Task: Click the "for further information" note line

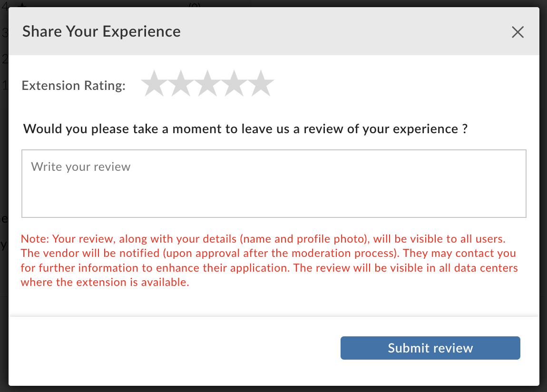Action: (x=155, y=268)
